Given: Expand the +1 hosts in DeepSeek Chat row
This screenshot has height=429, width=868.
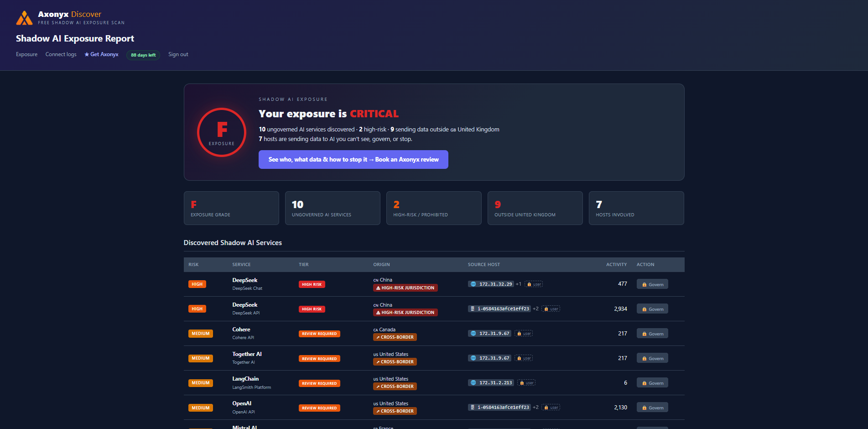Looking at the screenshot, I should click(x=518, y=284).
